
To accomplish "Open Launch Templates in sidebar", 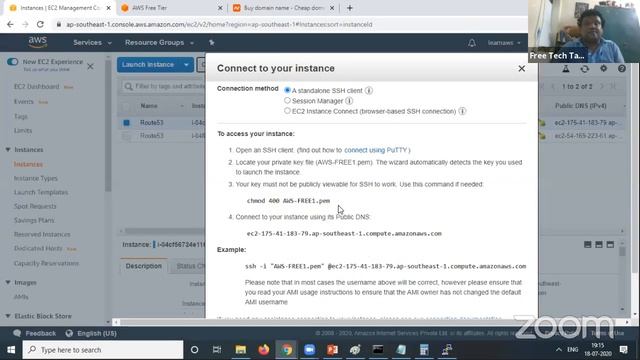I will pyautogui.click(x=41, y=192).
